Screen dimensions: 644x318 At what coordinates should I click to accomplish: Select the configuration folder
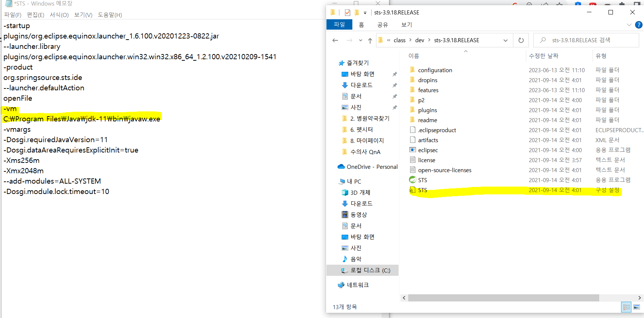435,70
